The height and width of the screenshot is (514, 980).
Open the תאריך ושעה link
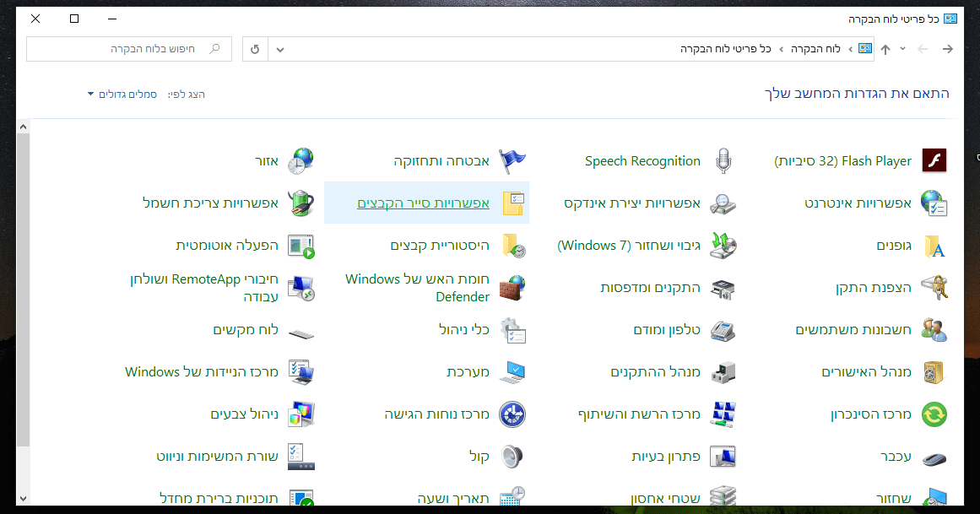pos(453,498)
